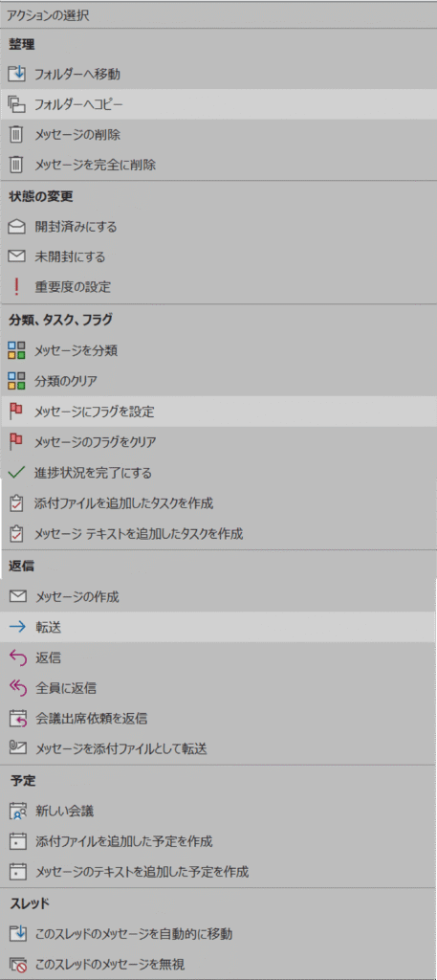Click the フォルダーへコピー copy icon
Screen dimensions: 437x980
[17, 104]
